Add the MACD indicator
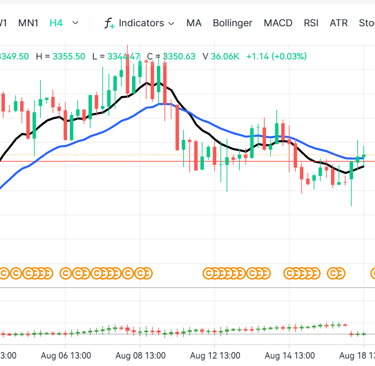375x366 pixels. click(278, 23)
